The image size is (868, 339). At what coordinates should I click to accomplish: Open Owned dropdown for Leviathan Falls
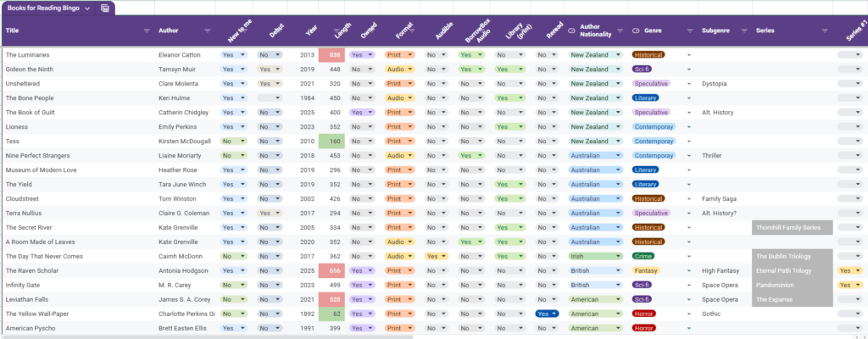coord(361,299)
